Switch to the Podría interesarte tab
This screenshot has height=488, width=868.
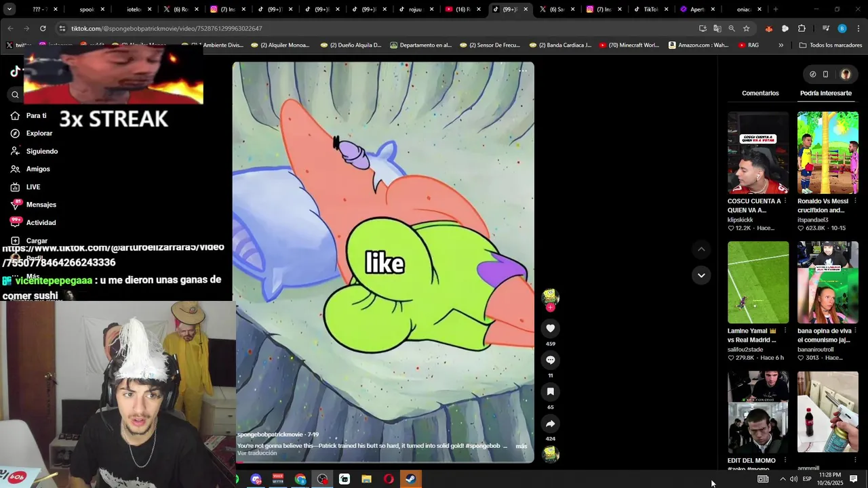pyautogui.click(x=826, y=93)
